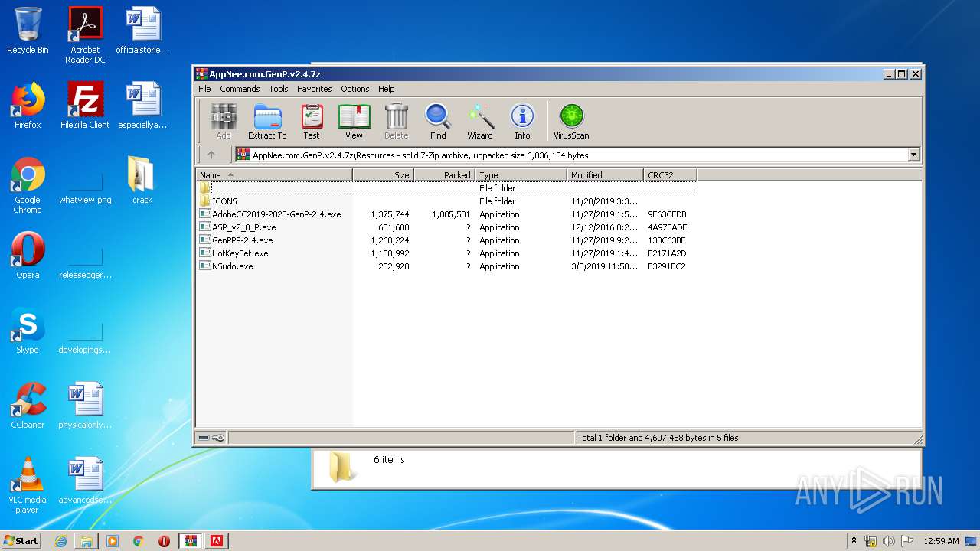Open Google Chrome desktop icon
The height and width of the screenshot is (551, 980).
[x=28, y=184]
